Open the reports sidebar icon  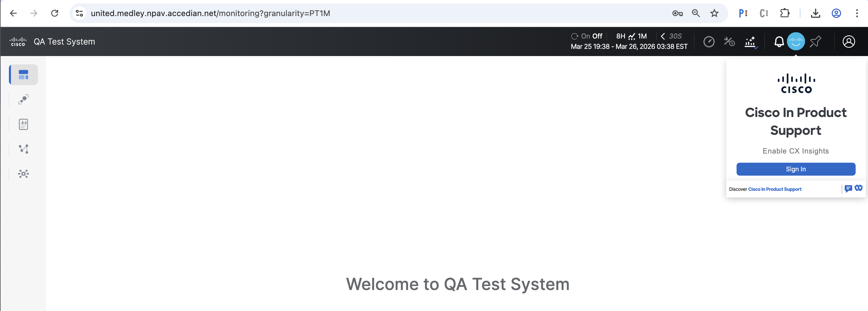point(23,124)
